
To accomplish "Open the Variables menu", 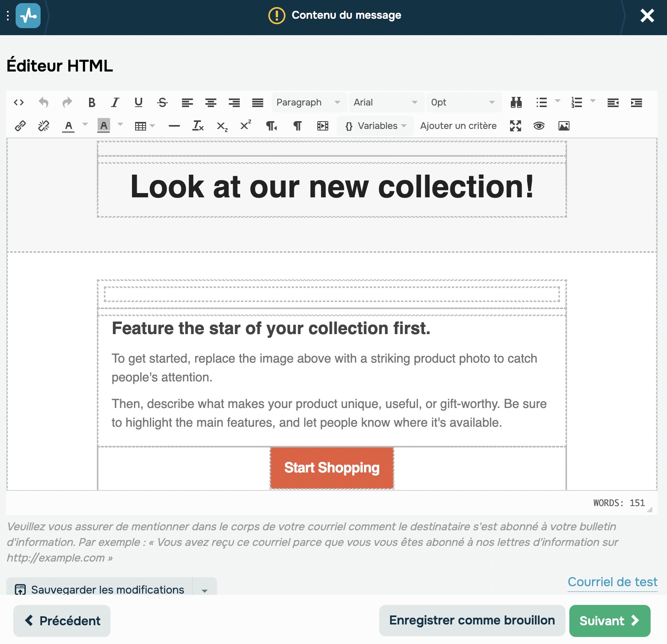I will [x=375, y=126].
